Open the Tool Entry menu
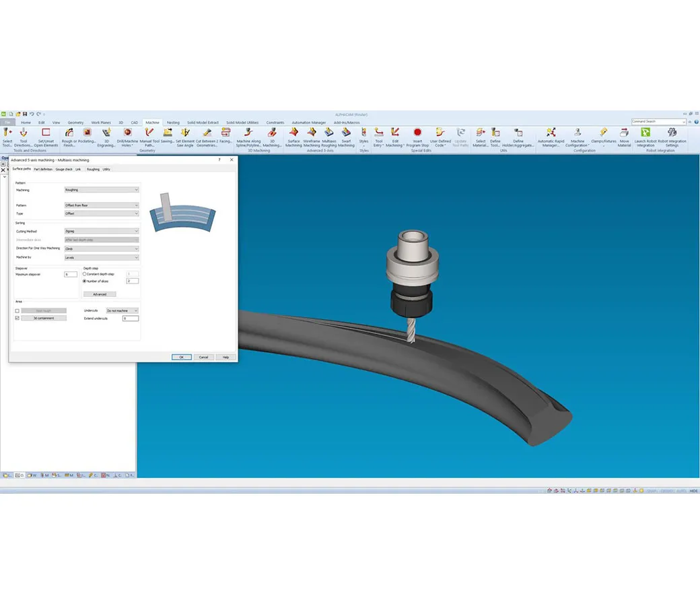The height and width of the screenshot is (606, 700). pyautogui.click(x=378, y=137)
